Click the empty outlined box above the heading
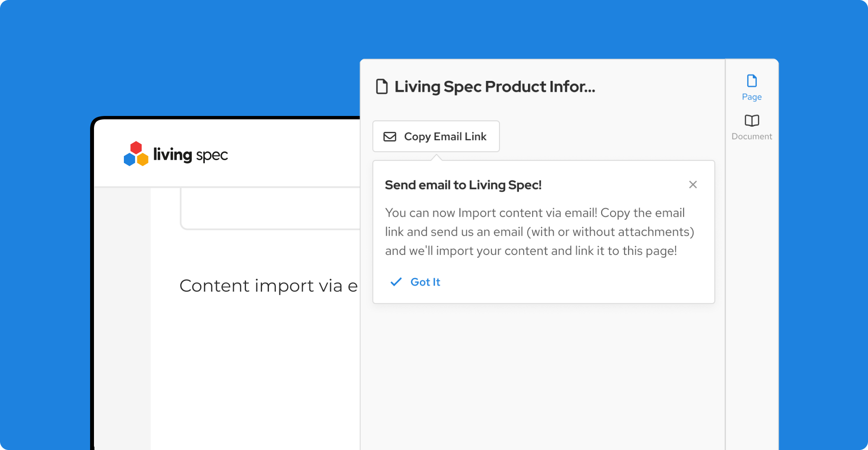868x450 pixels. pyautogui.click(x=269, y=208)
